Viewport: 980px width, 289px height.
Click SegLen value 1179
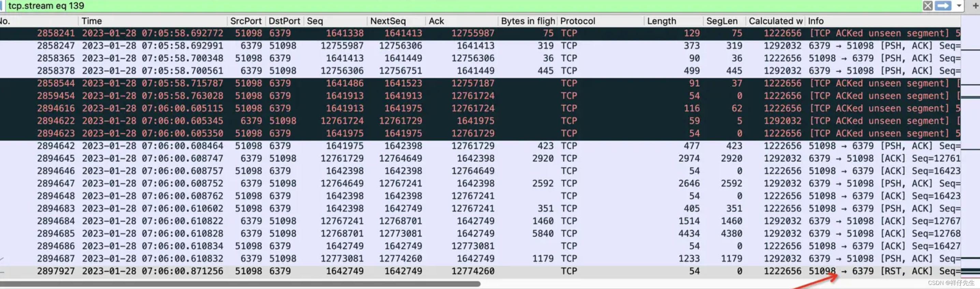(x=731, y=259)
